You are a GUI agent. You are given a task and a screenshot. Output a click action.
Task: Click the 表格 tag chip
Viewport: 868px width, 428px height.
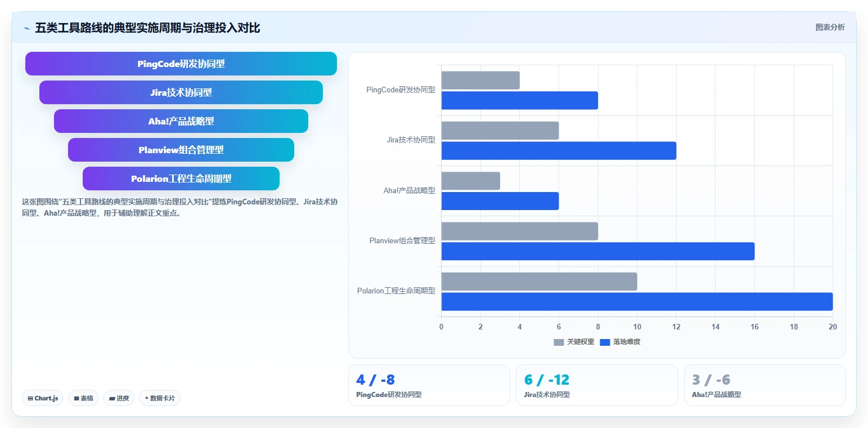click(83, 398)
